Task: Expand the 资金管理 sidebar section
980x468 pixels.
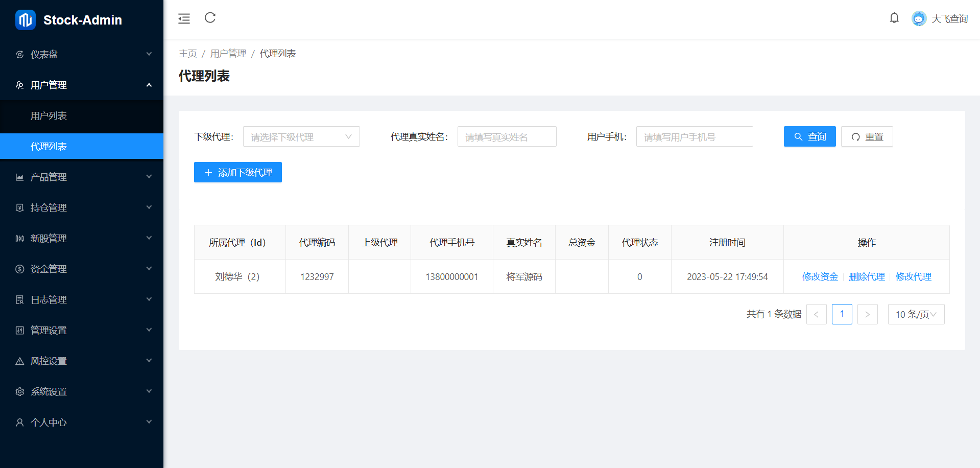Action: click(x=82, y=269)
